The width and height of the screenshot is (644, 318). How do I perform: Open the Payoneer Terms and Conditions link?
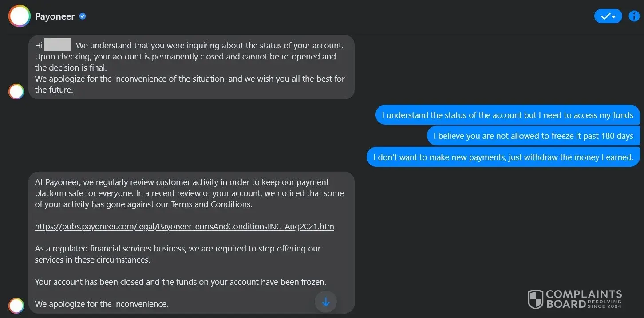[x=184, y=227]
